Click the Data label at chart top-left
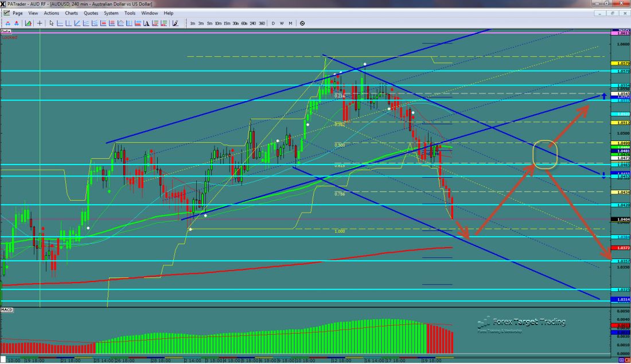 (x=6, y=32)
